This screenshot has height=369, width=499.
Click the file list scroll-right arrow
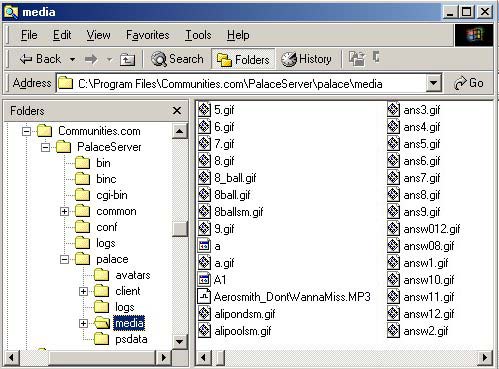(485, 358)
